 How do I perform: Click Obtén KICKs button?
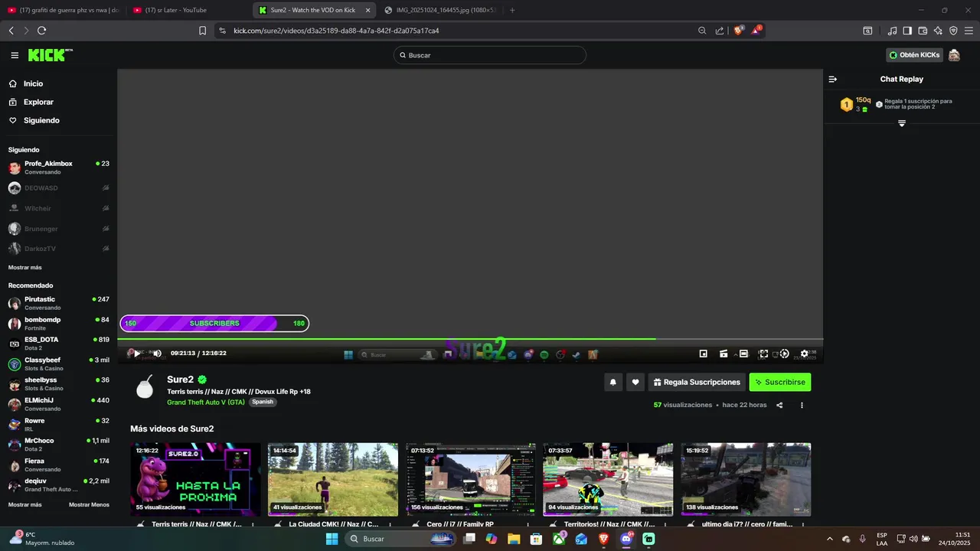click(914, 55)
